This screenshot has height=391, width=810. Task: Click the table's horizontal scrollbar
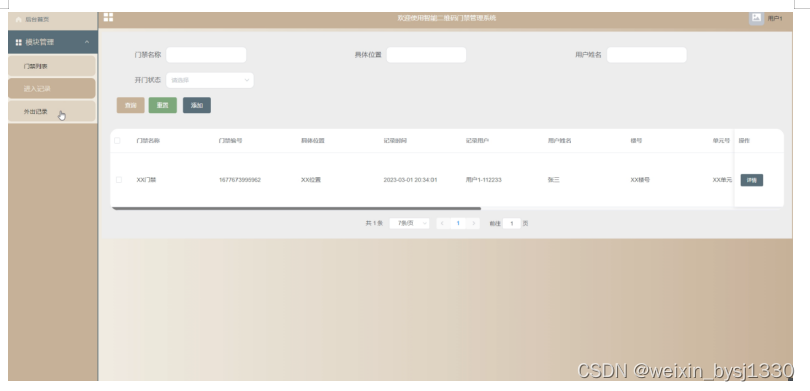coord(296,209)
